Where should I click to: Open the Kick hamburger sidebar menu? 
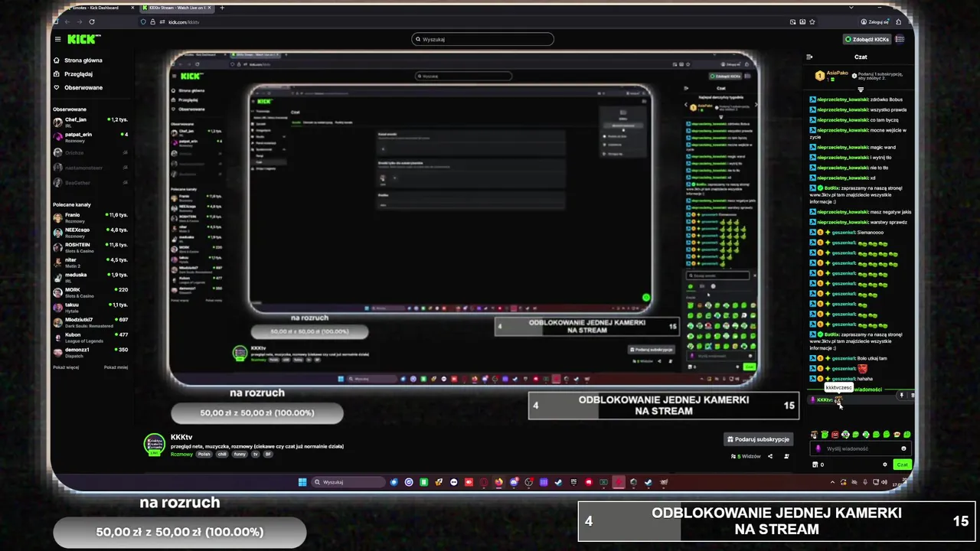tap(57, 39)
